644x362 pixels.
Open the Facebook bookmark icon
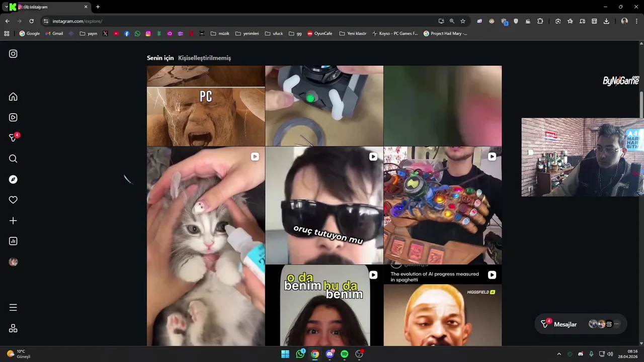[127, 34]
